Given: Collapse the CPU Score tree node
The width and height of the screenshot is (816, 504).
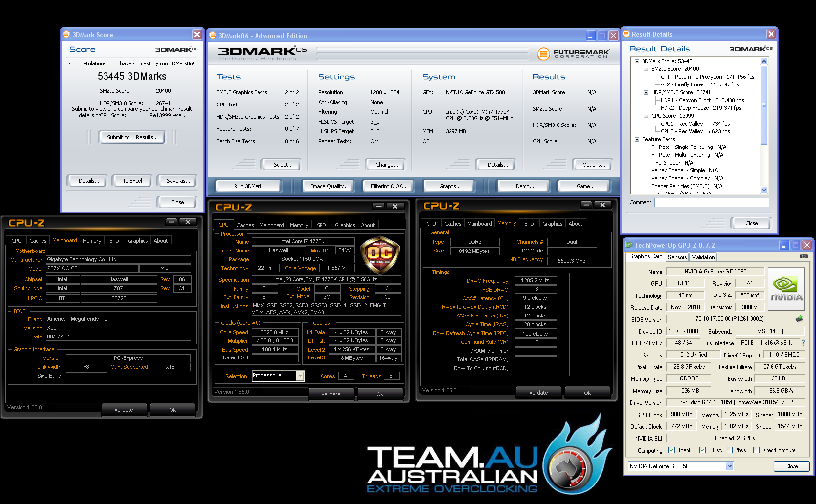Looking at the screenshot, I should click(x=646, y=116).
